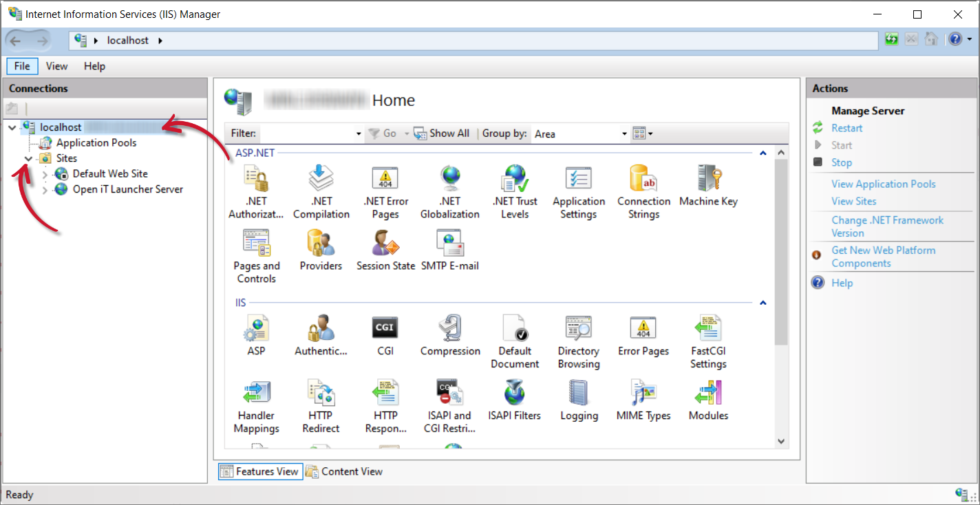This screenshot has height=505, width=980.
Task: Open the .NET Error Pages icon
Action: coord(385,179)
